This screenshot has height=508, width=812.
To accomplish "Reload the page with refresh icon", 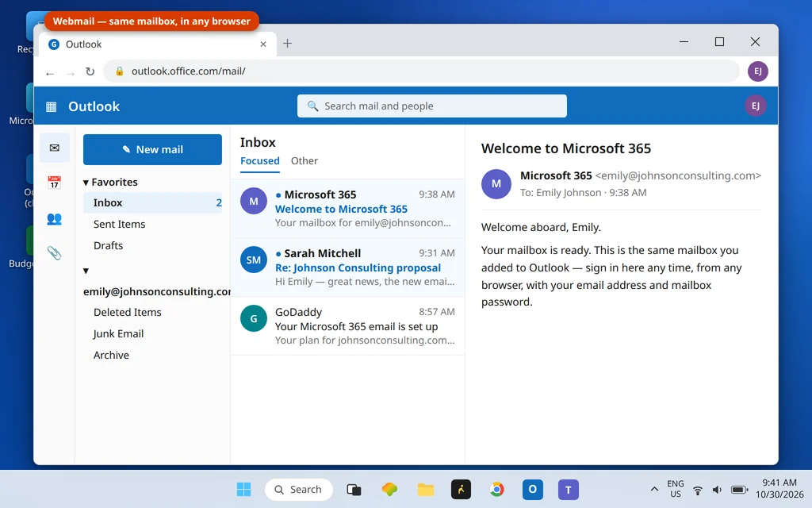I will tap(90, 71).
